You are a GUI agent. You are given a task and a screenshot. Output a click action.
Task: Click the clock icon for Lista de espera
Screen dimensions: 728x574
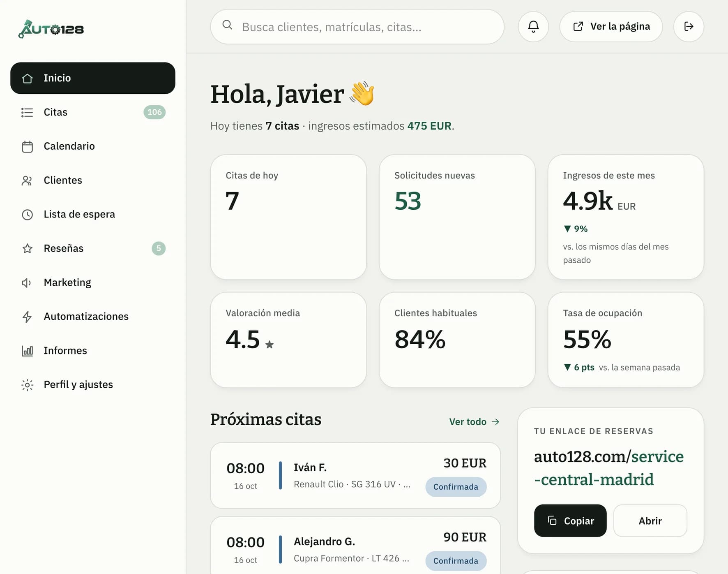[x=27, y=215]
